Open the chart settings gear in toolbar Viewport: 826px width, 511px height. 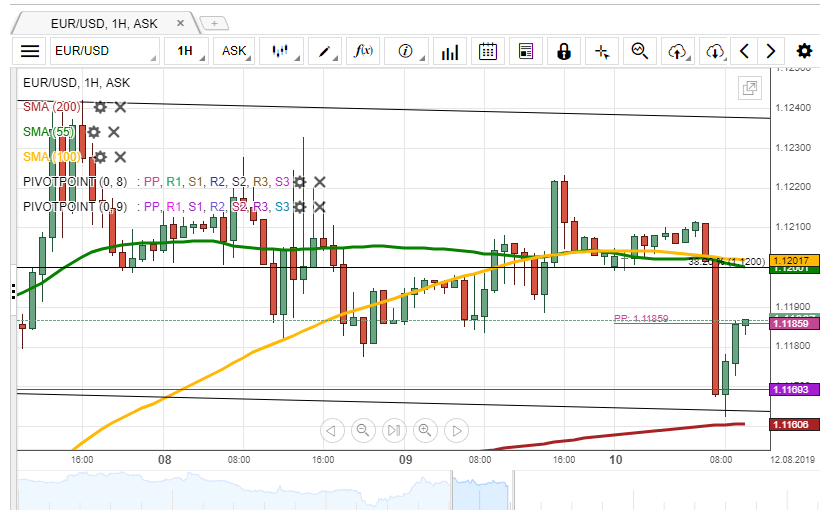point(804,51)
